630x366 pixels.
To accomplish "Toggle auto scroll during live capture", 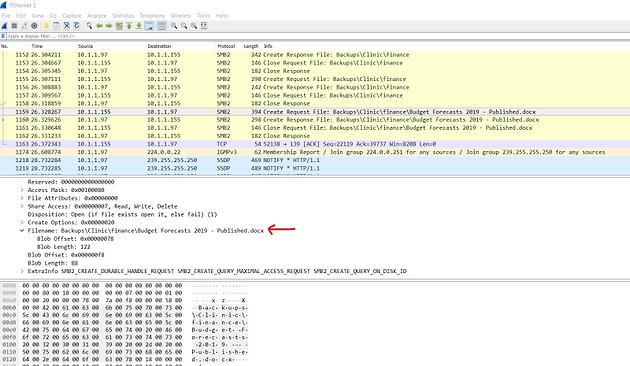I will [x=149, y=26].
